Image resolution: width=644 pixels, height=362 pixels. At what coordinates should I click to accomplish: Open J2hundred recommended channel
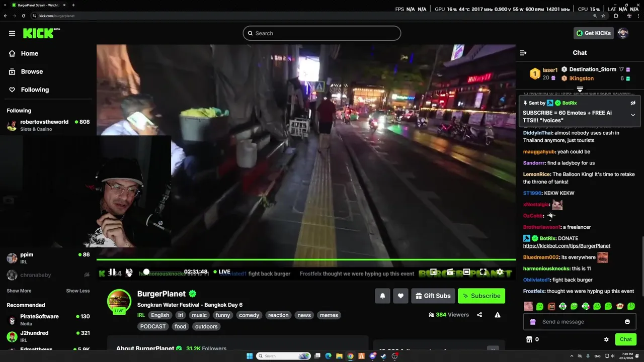click(48, 336)
